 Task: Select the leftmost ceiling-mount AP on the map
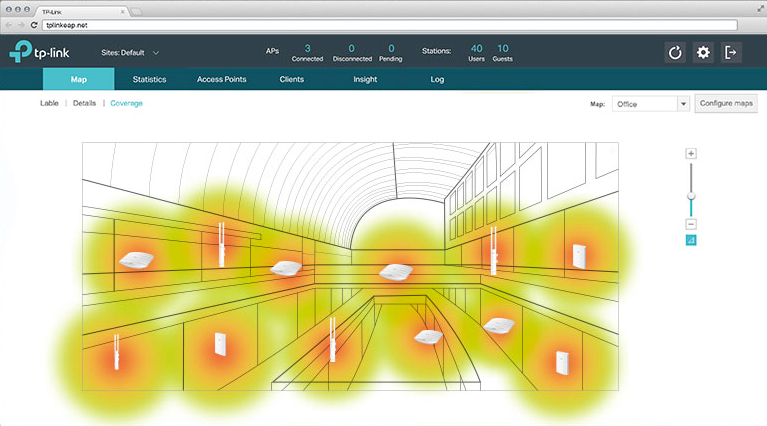pyautogui.click(x=136, y=260)
